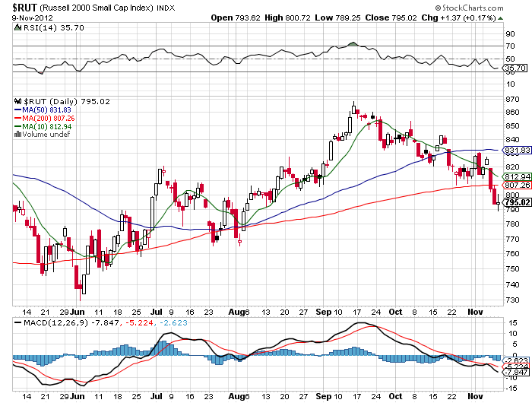This screenshot has height=403, width=532.
Task: Click the MACD(12,26,9) legend label
Action: 56,322
